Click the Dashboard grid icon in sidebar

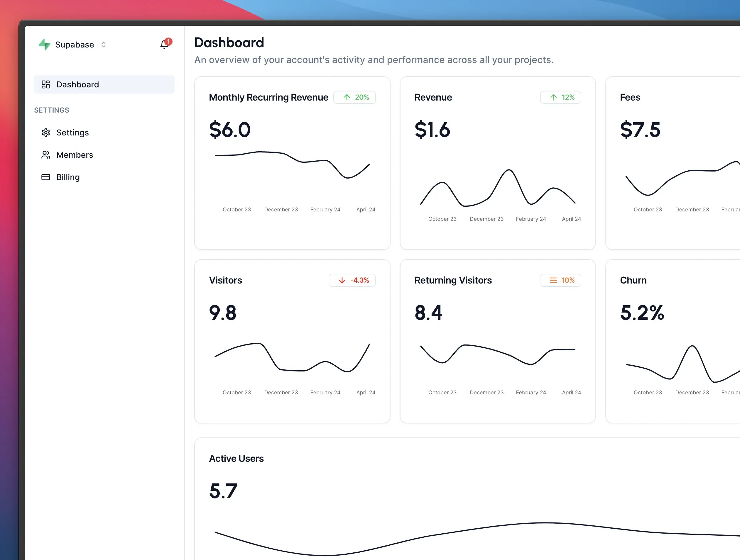46,84
